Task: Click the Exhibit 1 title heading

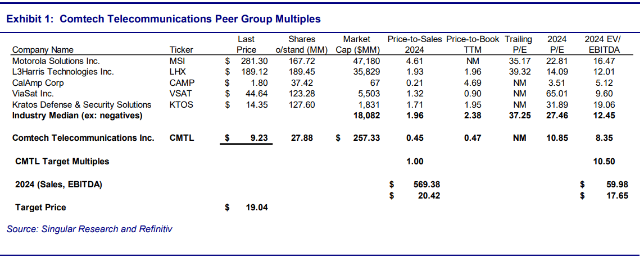Action: tap(163, 19)
